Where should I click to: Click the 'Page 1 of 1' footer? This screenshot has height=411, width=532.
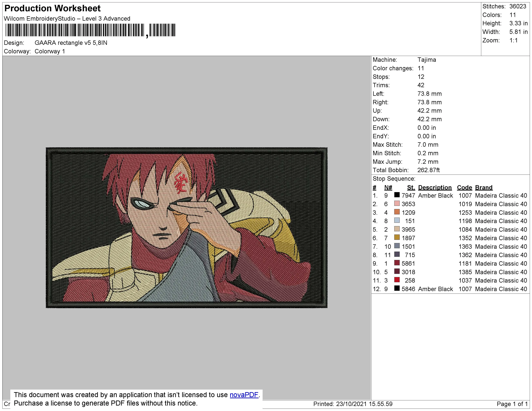(512, 404)
